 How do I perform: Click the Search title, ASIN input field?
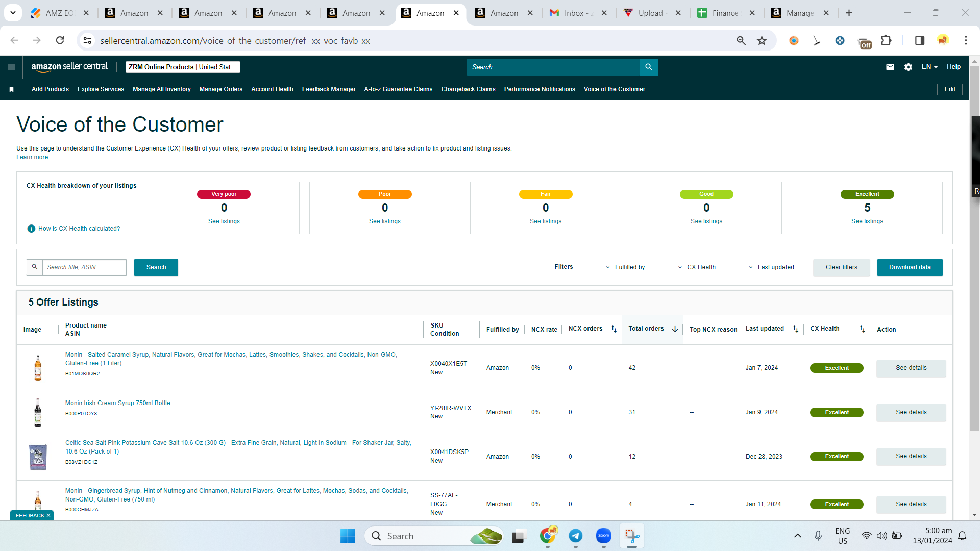(84, 267)
